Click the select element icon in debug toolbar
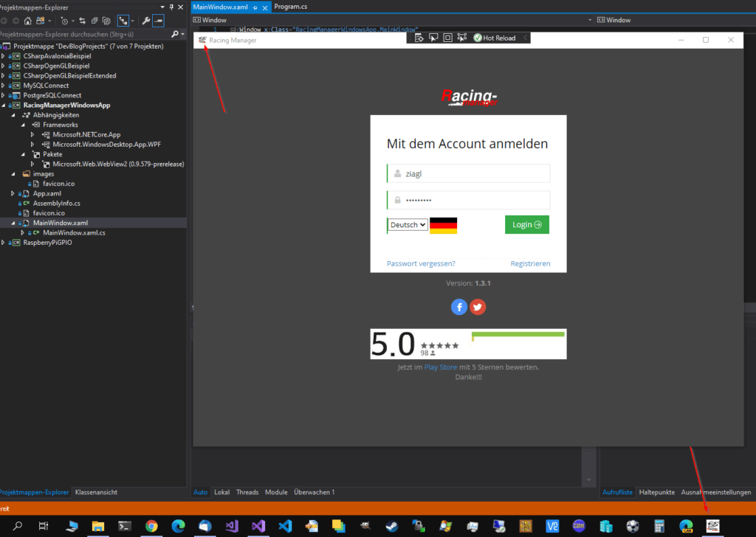 click(x=433, y=38)
